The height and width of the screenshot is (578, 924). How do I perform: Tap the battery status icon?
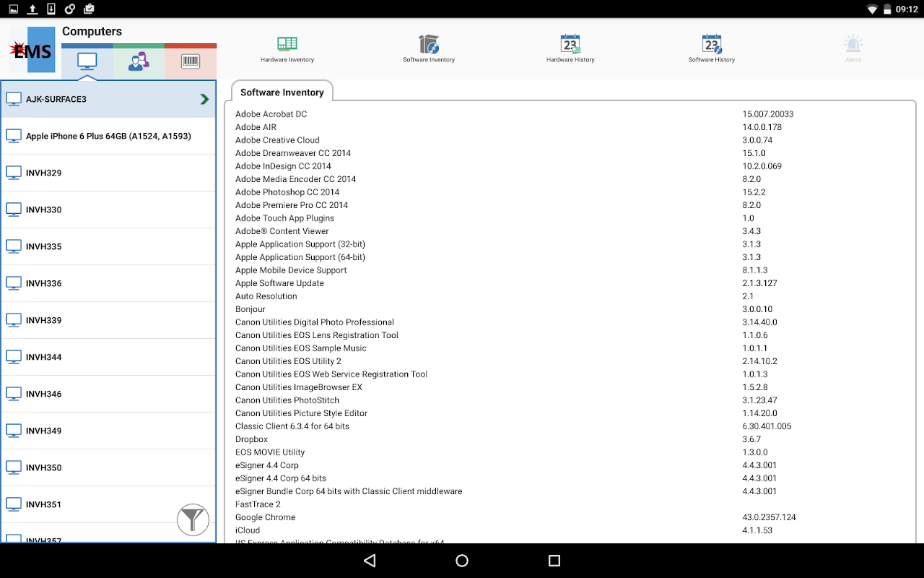(888, 9)
